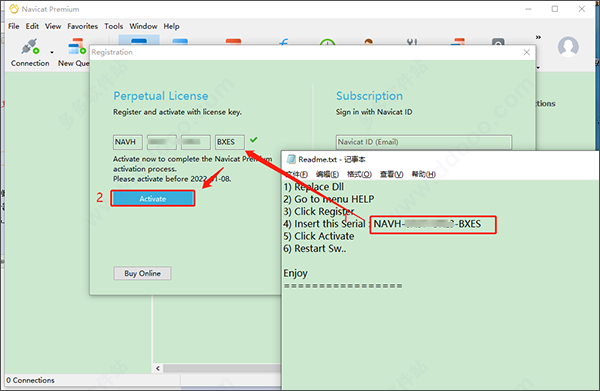This screenshot has height=391, width=600.
Task: Open the Window menu
Action: point(143,26)
